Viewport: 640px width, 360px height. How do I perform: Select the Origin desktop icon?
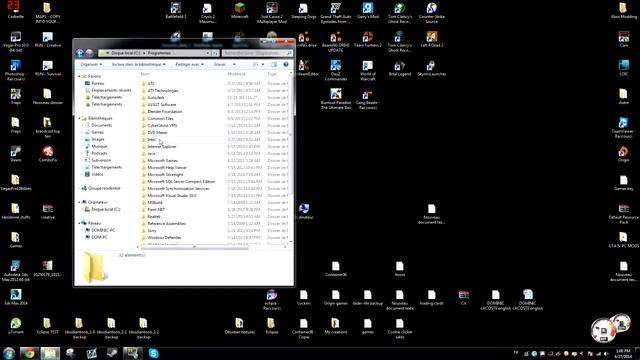coord(623,154)
